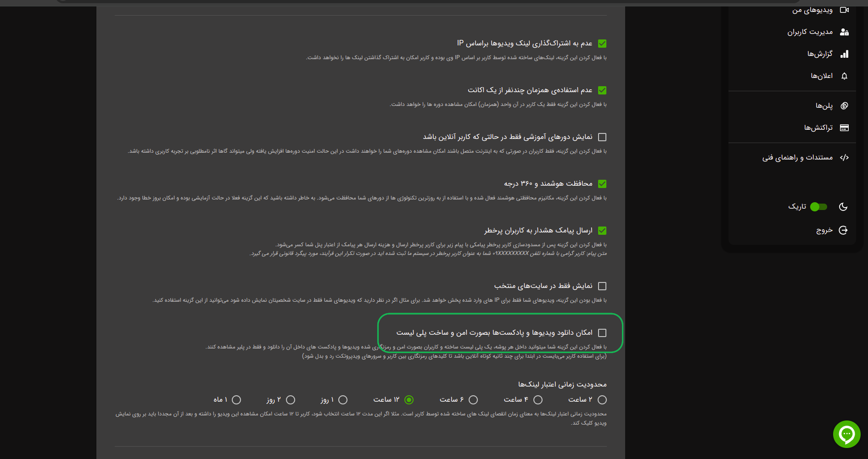The image size is (868, 459).
Task: Select the ۲ ساعت radio option
Action: point(602,400)
